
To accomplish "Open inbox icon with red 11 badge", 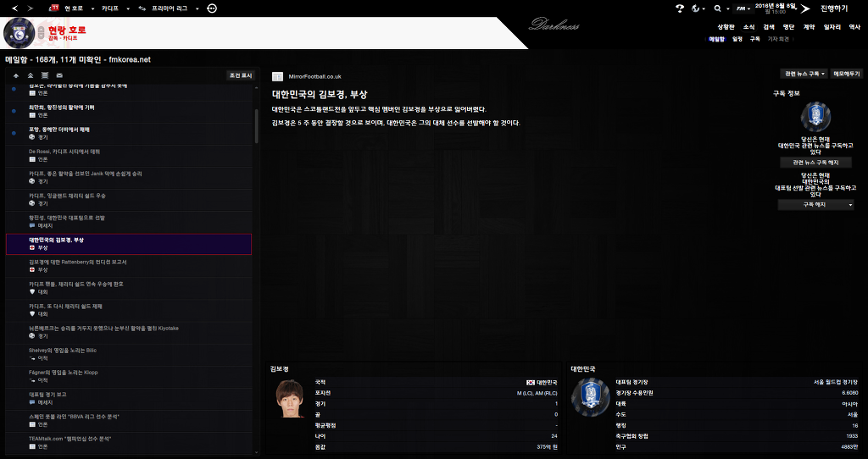I will coord(53,8).
